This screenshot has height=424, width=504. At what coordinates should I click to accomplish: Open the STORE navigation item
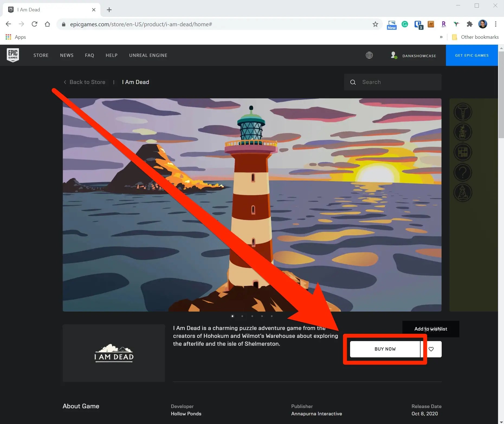coord(41,55)
